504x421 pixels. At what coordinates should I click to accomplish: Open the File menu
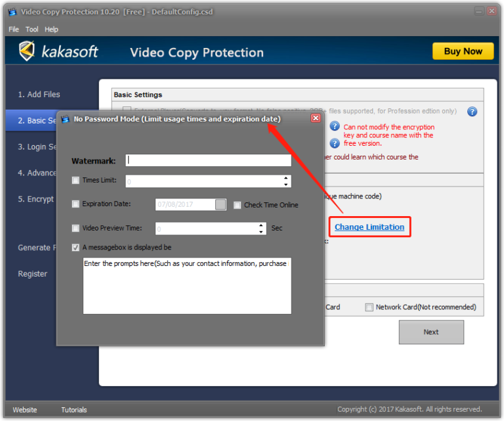14,30
